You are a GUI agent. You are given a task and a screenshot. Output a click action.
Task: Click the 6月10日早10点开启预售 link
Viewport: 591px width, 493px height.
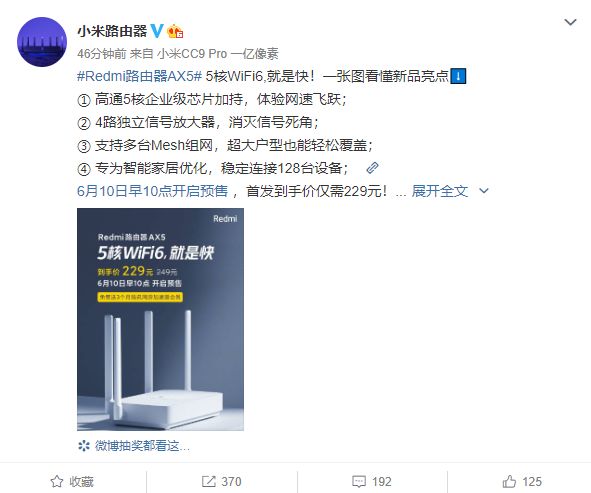tap(153, 191)
